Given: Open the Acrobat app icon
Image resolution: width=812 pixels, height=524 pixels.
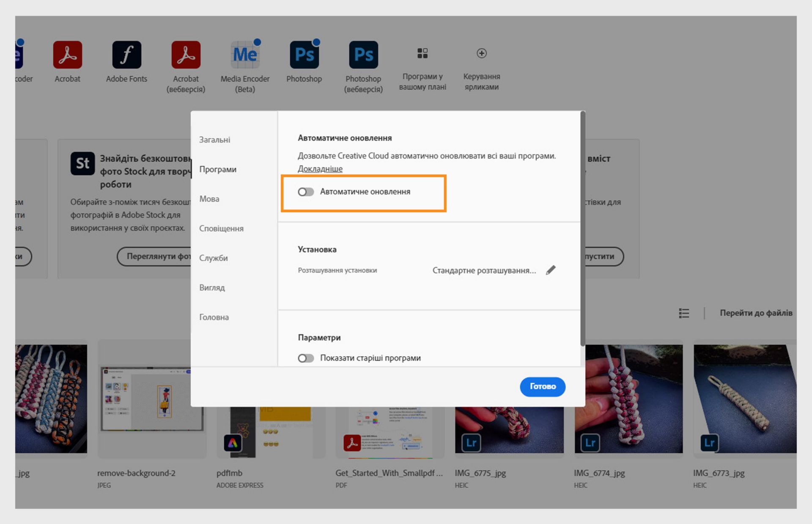Looking at the screenshot, I should (67, 55).
